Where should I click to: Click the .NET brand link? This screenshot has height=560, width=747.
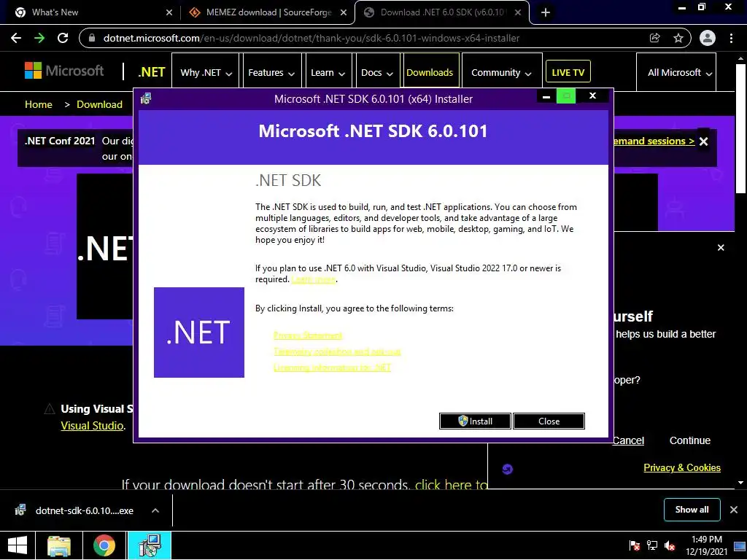point(152,72)
